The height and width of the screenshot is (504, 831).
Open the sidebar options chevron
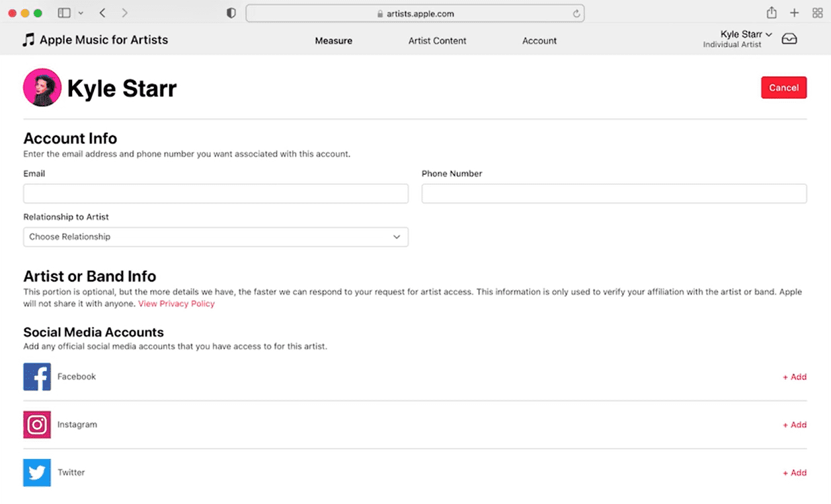coord(81,13)
